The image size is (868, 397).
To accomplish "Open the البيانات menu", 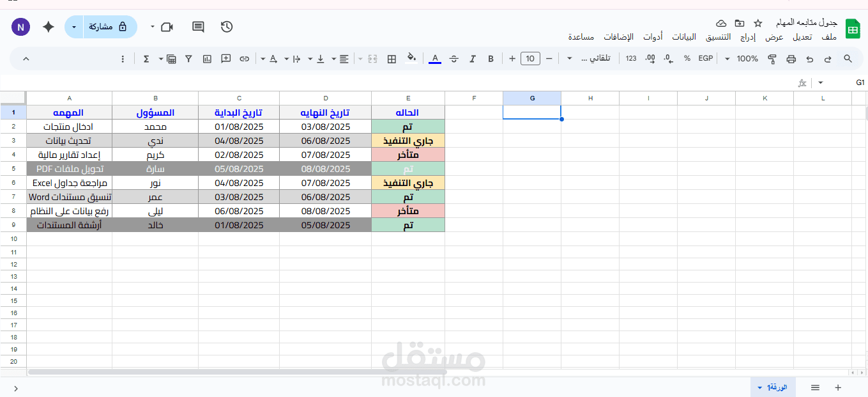I will pos(684,37).
